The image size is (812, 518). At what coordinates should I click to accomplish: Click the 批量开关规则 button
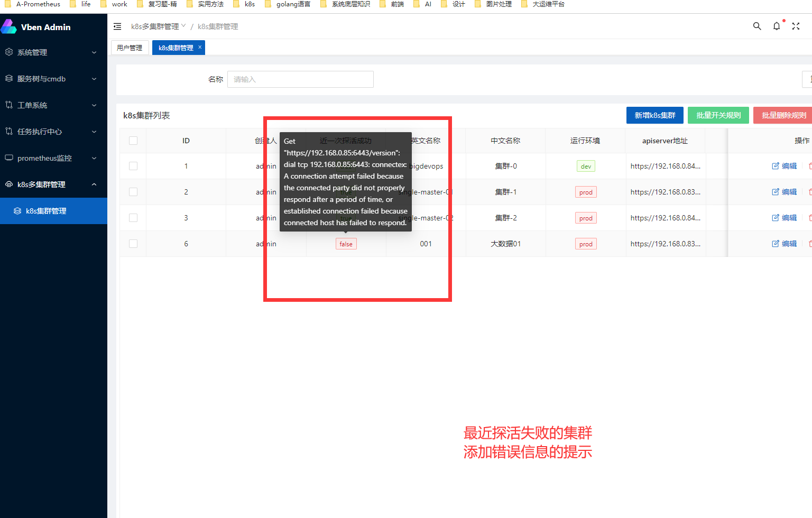pos(718,115)
